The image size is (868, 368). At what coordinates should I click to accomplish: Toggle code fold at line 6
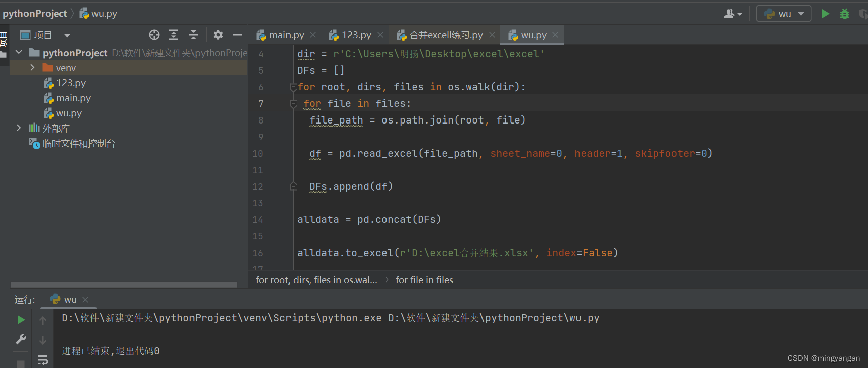click(293, 87)
